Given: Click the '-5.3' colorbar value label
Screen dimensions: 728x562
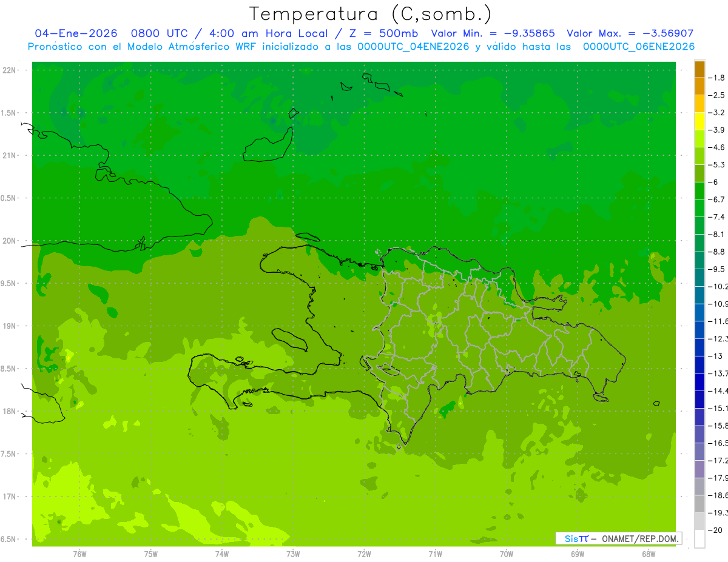Looking at the screenshot, I should (717, 165).
